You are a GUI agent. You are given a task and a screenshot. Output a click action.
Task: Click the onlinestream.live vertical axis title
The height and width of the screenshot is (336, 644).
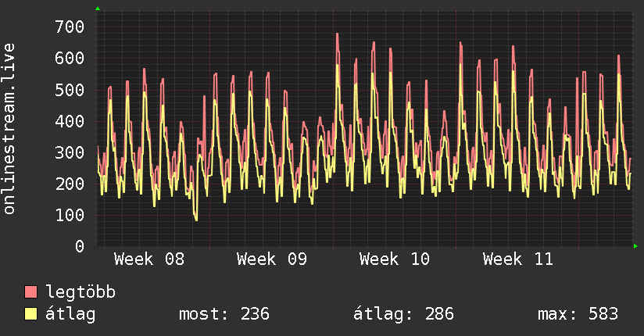pos(9,129)
